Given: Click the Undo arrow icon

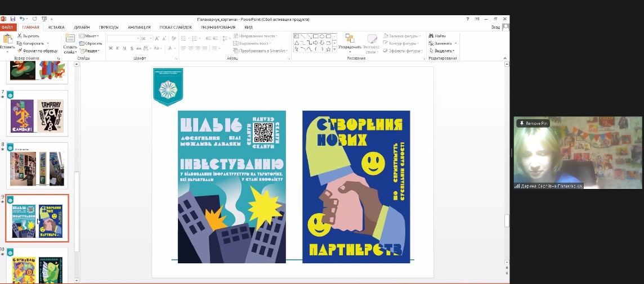Looking at the screenshot, I should pos(22,19).
